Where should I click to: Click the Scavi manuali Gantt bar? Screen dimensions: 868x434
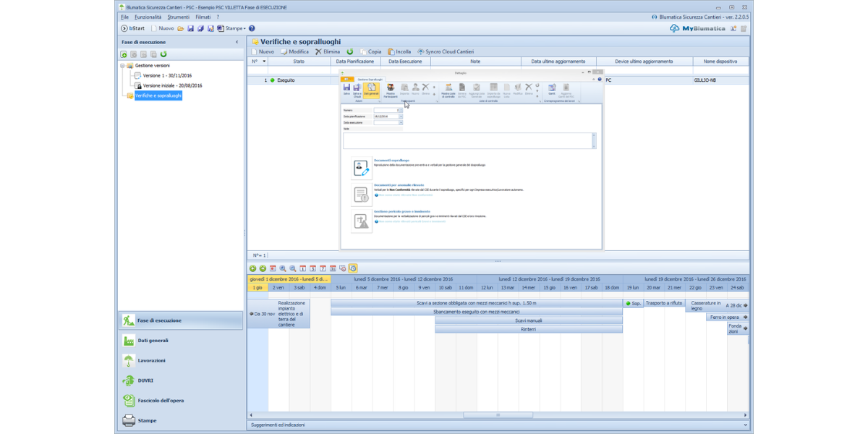coord(528,320)
